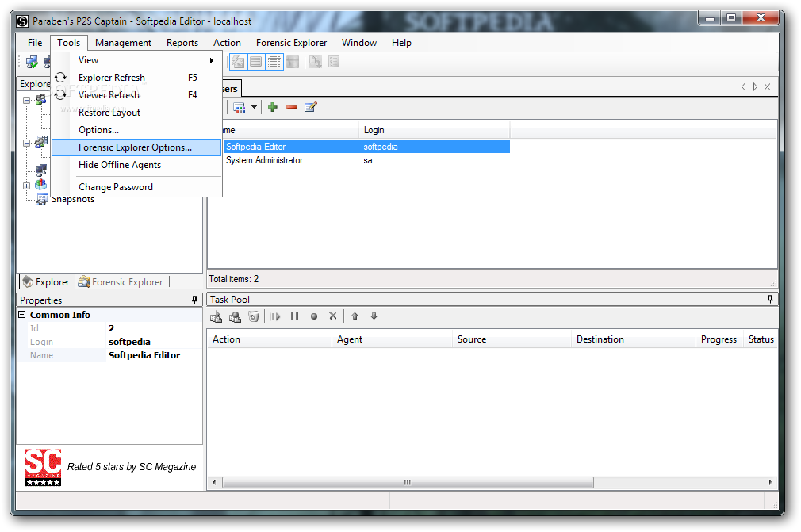The width and height of the screenshot is (801, 532).
Task: Open the Window menu
Action: pos(359,43)
